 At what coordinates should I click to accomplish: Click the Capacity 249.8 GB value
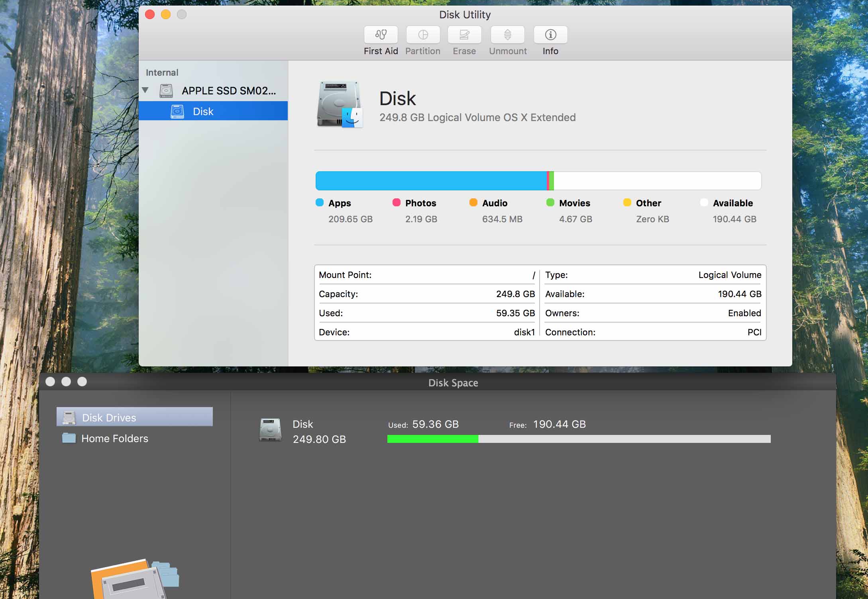coord(515,294)
